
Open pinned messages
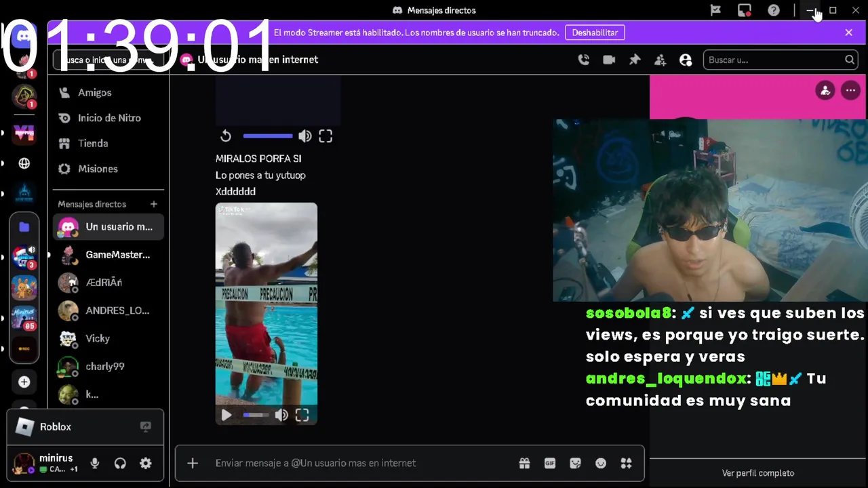pos(635,60)
